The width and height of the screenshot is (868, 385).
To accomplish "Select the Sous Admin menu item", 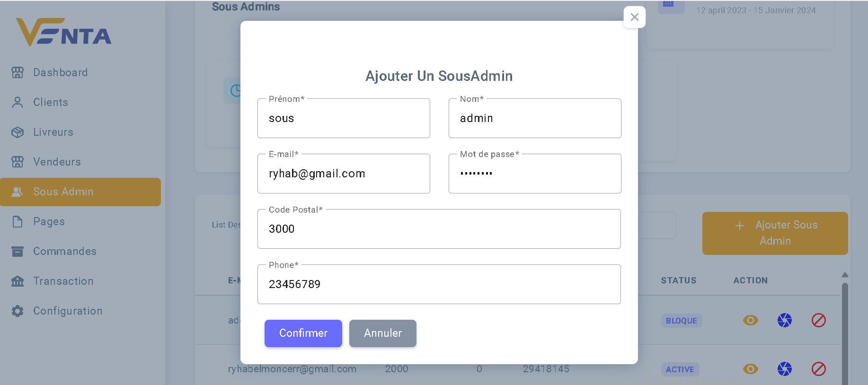I will coord(80,192).
